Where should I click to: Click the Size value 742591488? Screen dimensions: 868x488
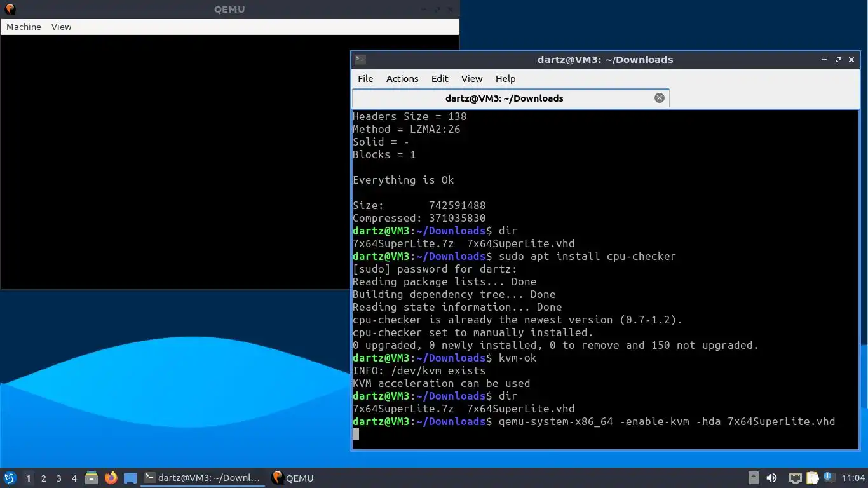click(458, 205)
